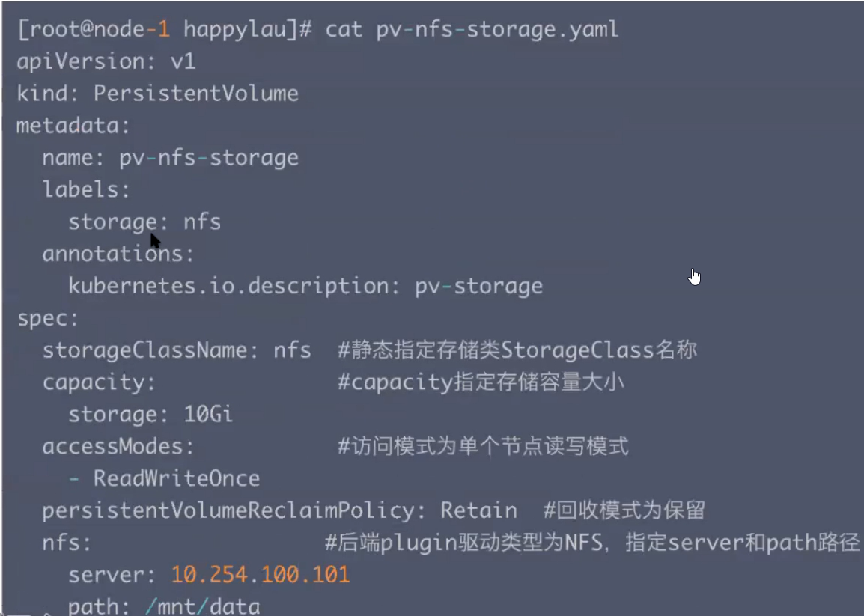
Task: Click the nfs: key
Action: (x=67, y=543)
